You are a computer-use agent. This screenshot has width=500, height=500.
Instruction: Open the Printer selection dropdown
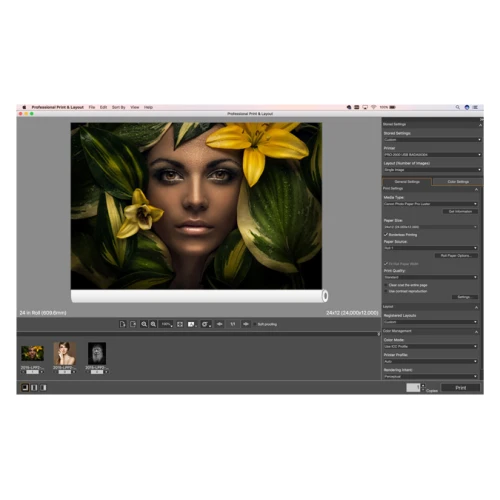point(432,155)
